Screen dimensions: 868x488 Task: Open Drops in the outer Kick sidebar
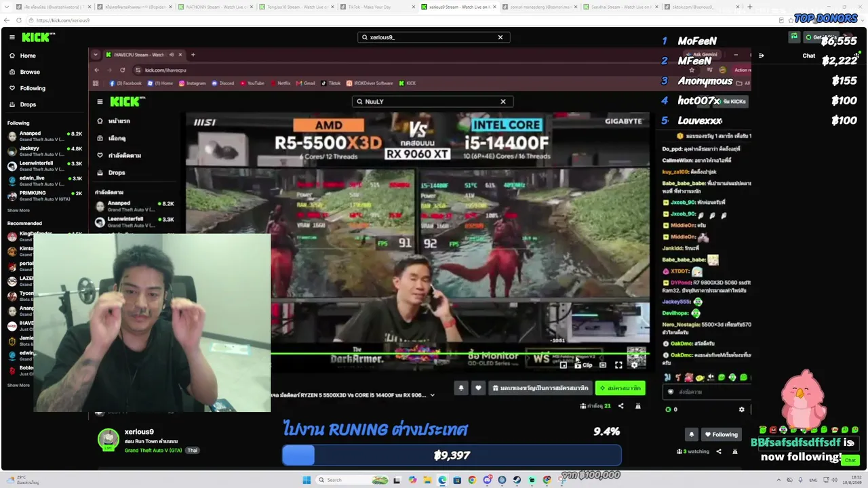tap(28, 104)
